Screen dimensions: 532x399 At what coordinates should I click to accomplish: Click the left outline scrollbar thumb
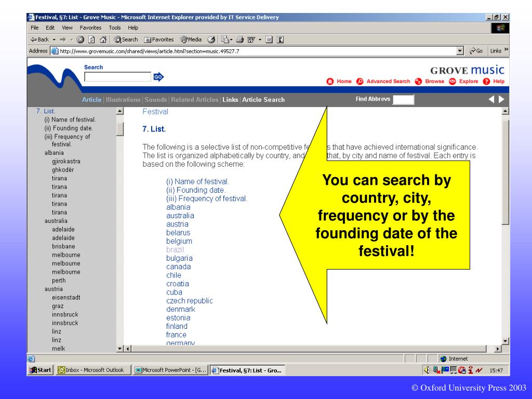click(x=120, y=129)
